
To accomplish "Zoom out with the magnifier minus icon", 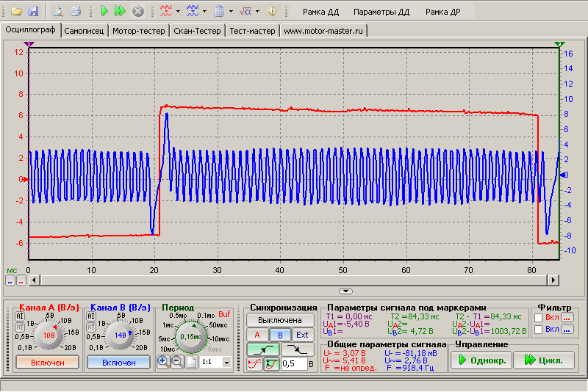I will click(177, 361).
